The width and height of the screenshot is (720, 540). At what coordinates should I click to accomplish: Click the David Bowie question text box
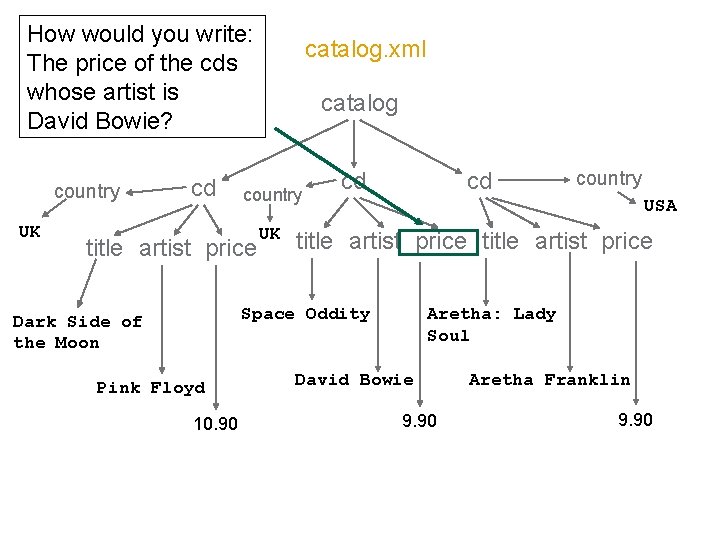point(140,78)
